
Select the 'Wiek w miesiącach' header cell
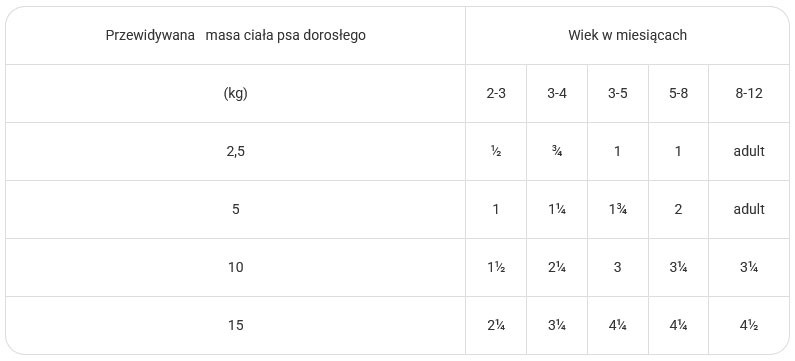tap(627, 35)
